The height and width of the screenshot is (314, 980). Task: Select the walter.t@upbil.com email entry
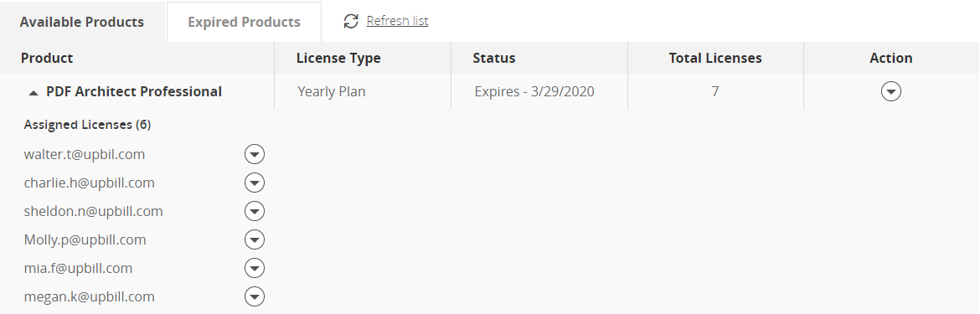(x=85, y=154)
